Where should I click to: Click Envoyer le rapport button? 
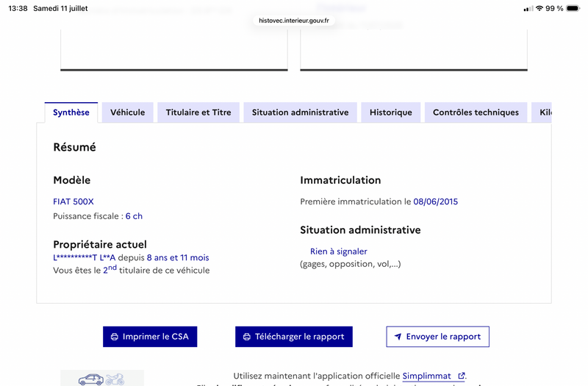point(437,337)
